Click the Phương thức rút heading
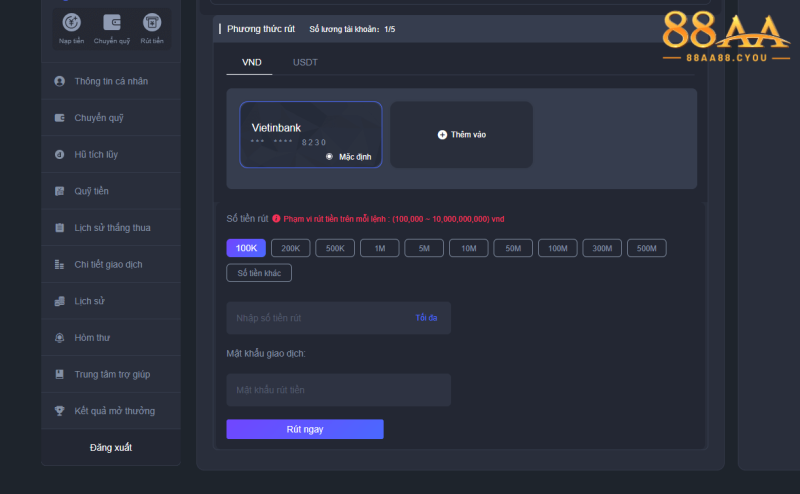 point(261,29)
